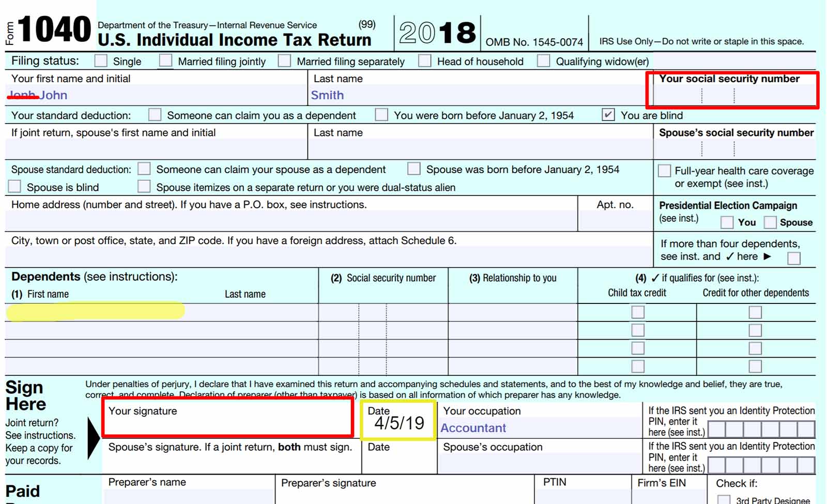This screenshot has width=827, height=504.
Task: Click the last name field containing Smith
Action: 480,95
